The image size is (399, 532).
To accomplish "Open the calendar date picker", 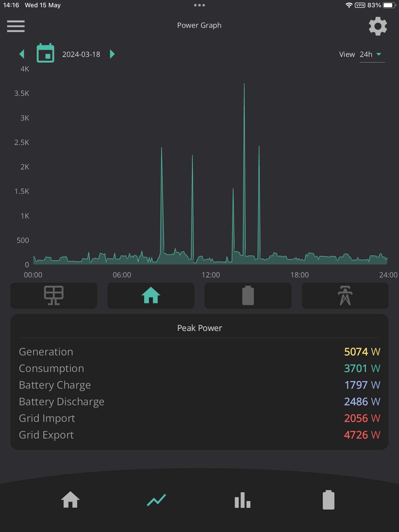I will pyautogui.click(x=45, y=53).
